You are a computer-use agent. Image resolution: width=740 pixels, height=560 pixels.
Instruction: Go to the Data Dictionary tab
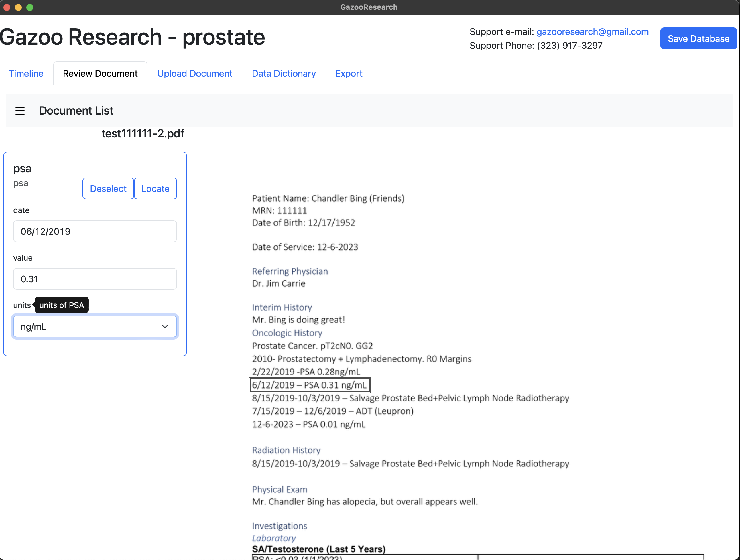coord(284,74)
